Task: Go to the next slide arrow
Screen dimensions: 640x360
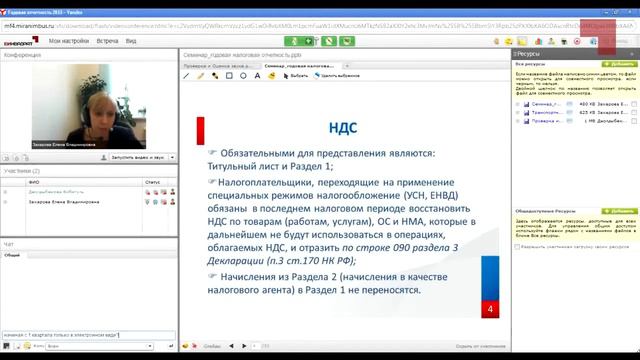Action: point(244,346)
